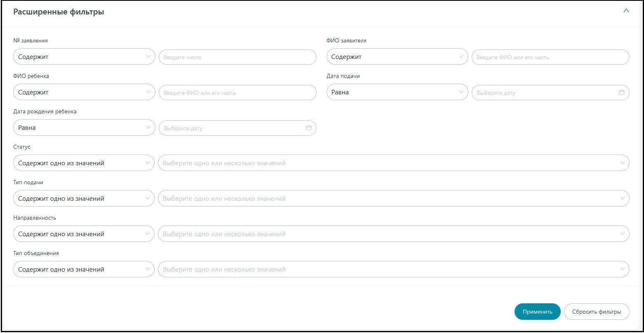Image resolution: width=644 pixels, height=333 pixels.
Task: Open Дата рождения ребенка 'Равна' dropdown
Action: click(84, 128)
